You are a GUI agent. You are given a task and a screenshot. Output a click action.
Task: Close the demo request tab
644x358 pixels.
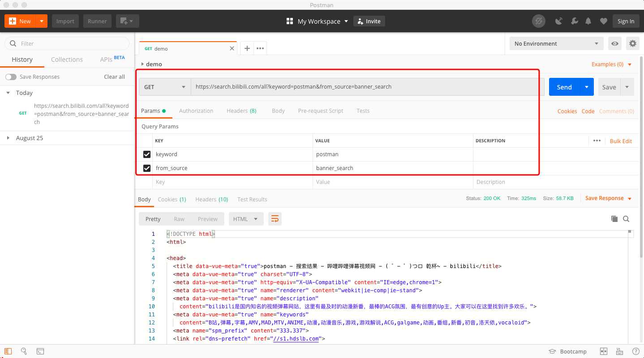(x=232, y=48)
